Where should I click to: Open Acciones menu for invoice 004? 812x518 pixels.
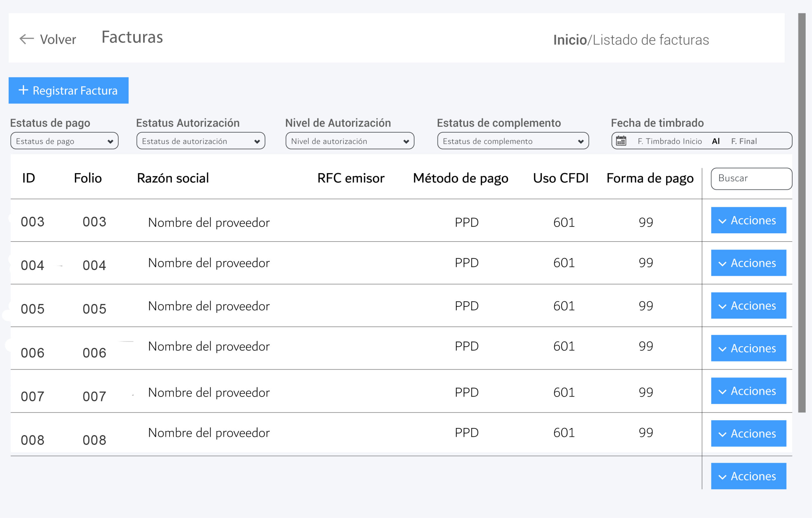[748, 263]
